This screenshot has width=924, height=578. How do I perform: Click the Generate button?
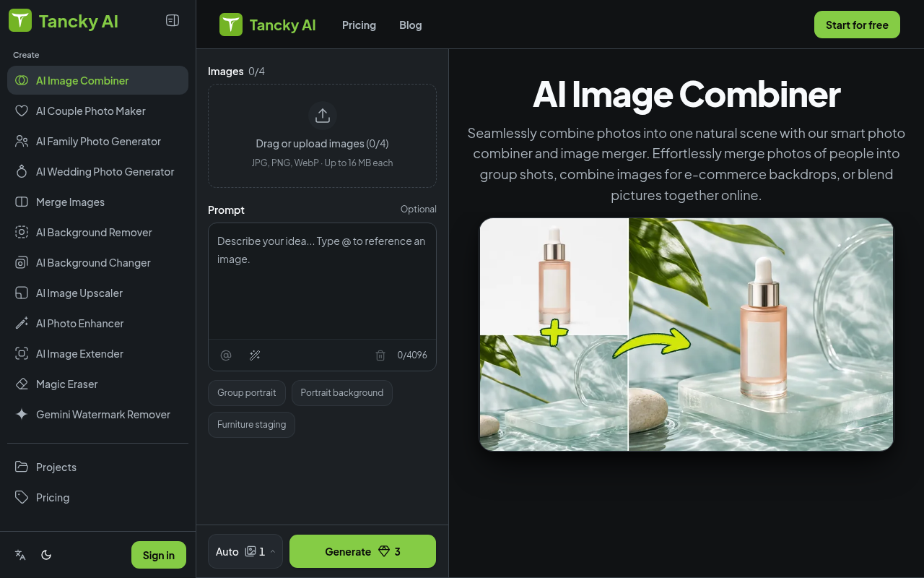pyautogui.click(x=362, y=551)
